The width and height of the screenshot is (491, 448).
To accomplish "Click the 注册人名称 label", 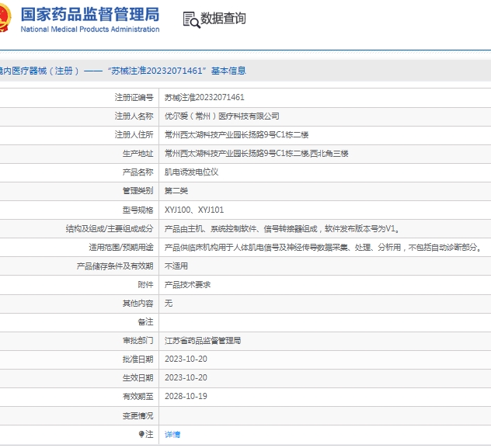I will 134,116.
